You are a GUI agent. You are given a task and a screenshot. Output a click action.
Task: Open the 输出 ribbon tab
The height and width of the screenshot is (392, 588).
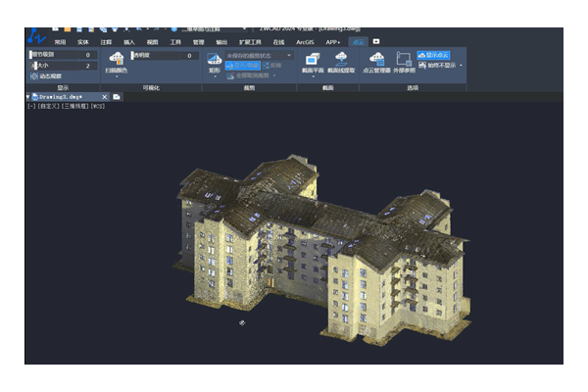pyautogui.click(x=221, y=42)
